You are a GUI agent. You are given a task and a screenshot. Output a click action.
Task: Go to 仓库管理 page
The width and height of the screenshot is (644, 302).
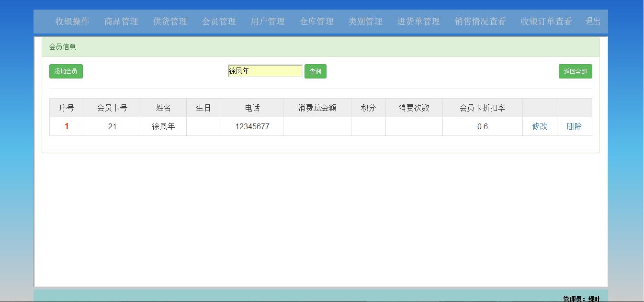pos(316,22)
